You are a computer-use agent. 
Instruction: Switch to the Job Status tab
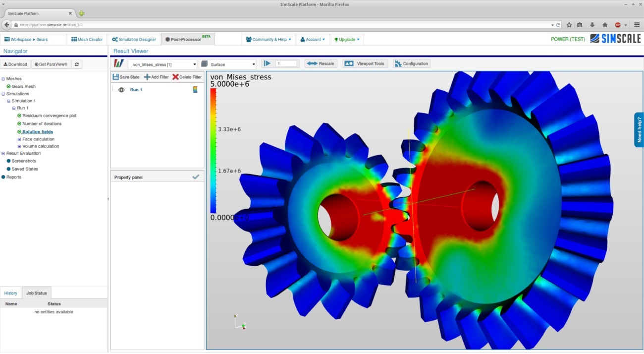36,293
